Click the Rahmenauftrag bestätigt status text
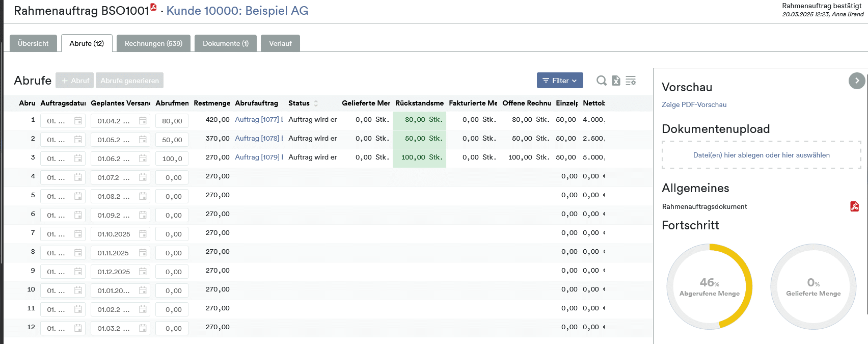868x344 pixels. (822, 6)
